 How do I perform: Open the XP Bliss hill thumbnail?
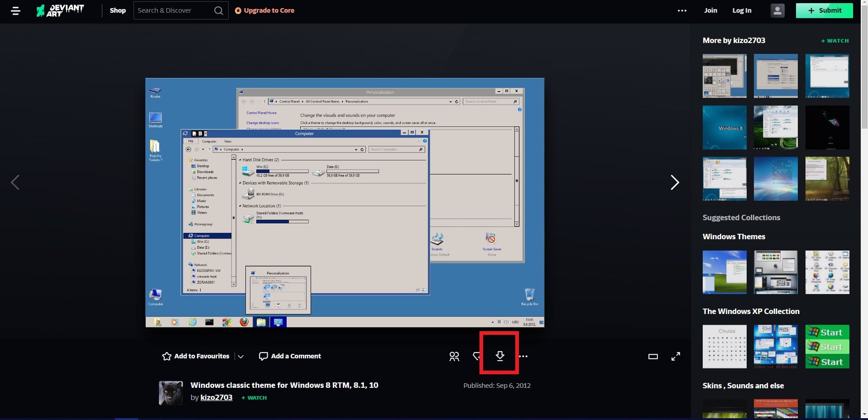724,272
